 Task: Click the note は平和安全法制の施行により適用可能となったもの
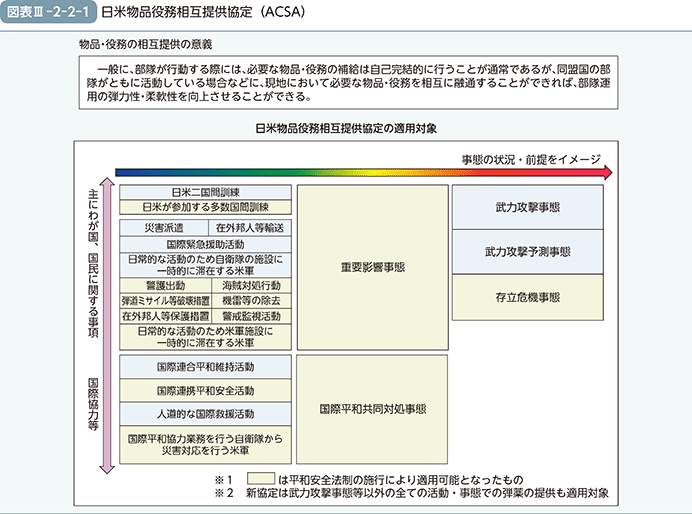(x=400, y=480)
